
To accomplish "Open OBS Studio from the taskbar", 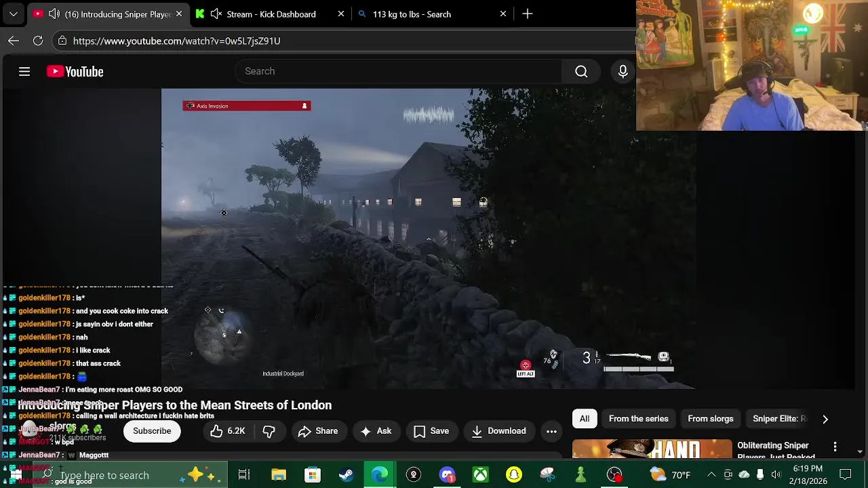I will click(614, 475).
